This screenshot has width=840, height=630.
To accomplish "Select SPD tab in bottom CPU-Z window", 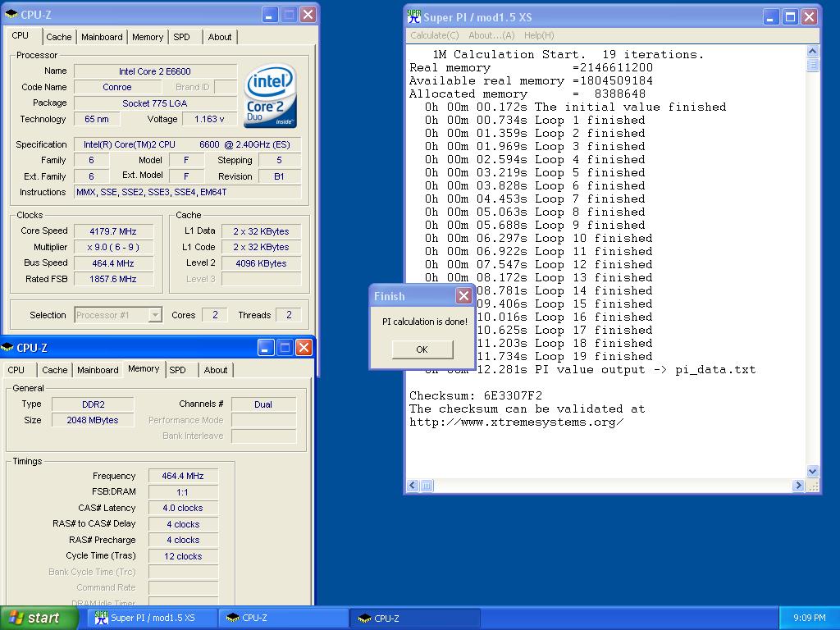I will pos(177,370).
